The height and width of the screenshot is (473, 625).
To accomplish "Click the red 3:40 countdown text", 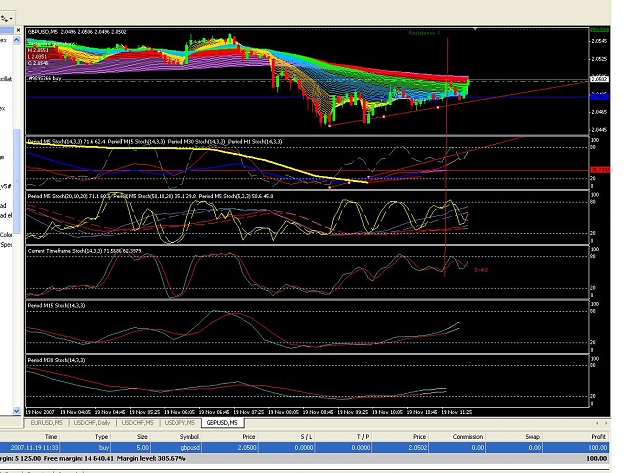I will (481, 270).
